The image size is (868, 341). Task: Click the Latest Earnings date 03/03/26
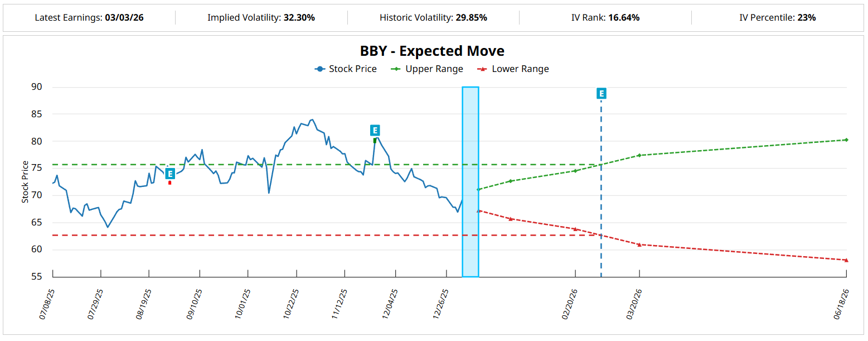(x=124, y=18)
